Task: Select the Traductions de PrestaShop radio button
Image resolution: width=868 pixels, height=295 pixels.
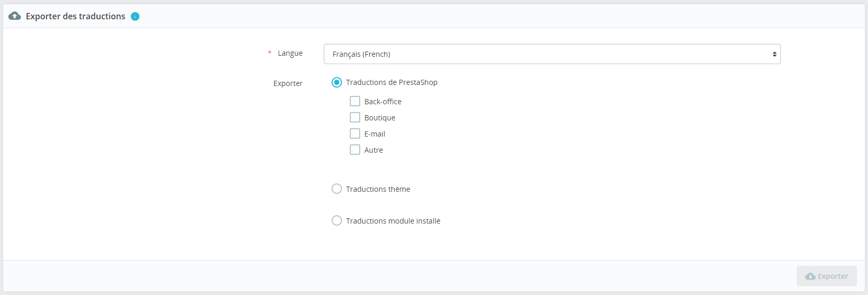Action: click(x=337, y=82)
